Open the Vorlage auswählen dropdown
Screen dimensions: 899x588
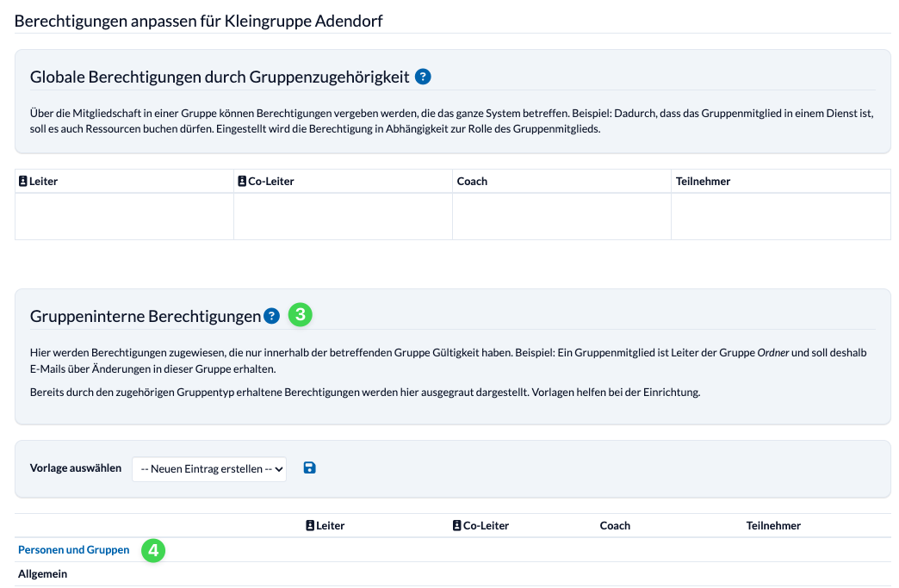[x=209, y=468]
